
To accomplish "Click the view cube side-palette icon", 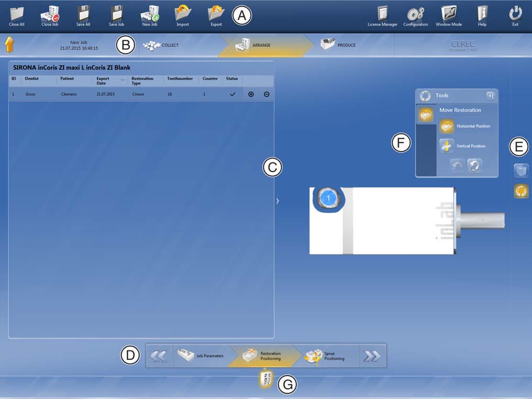I will click(521, 171).
